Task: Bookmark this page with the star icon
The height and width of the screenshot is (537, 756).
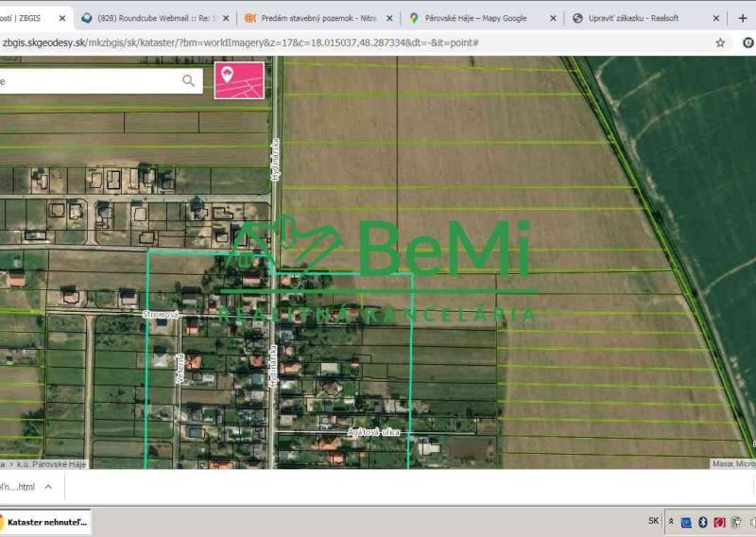Action: pos(720,43)
